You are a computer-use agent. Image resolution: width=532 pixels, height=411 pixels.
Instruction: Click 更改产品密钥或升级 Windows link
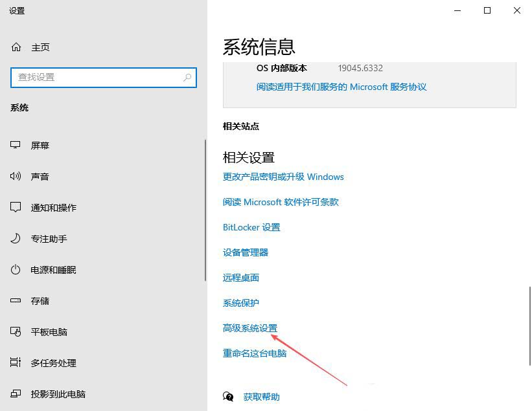click(x=283, y=177)
